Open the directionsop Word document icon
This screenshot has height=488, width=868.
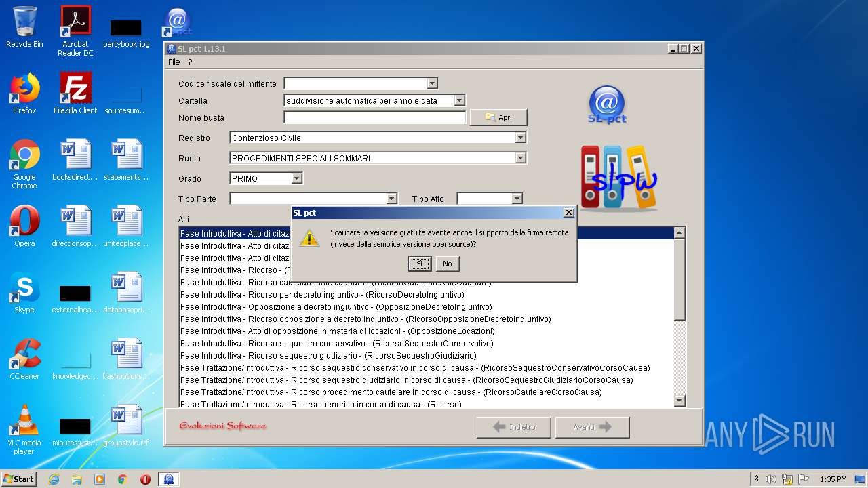click(75, 226)
